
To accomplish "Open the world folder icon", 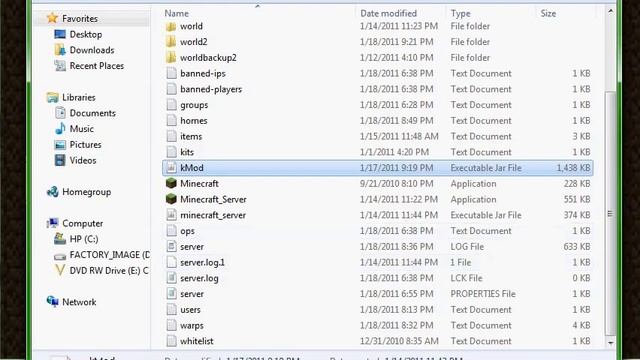I will click(x=171, y=27).
